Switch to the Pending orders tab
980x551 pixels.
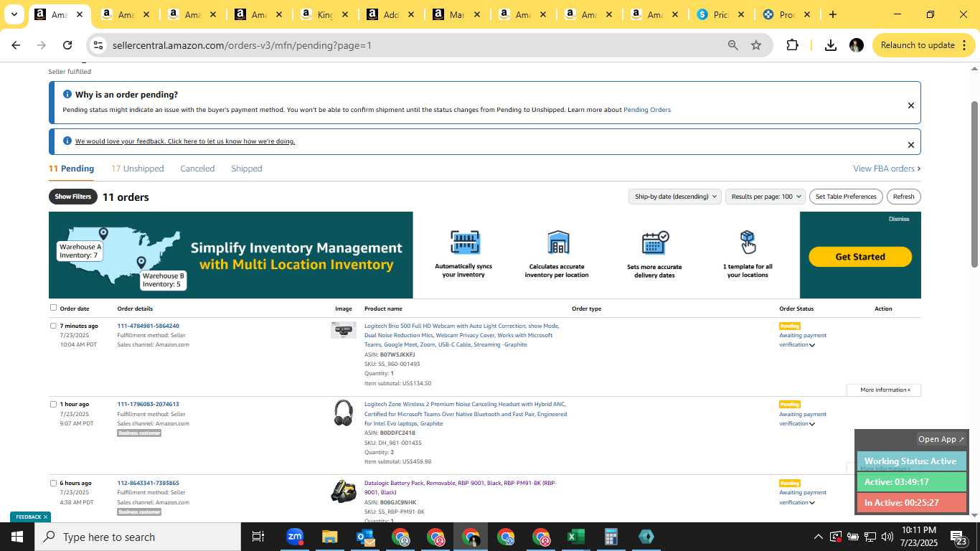pyautogui.click(x=71, y=169)
